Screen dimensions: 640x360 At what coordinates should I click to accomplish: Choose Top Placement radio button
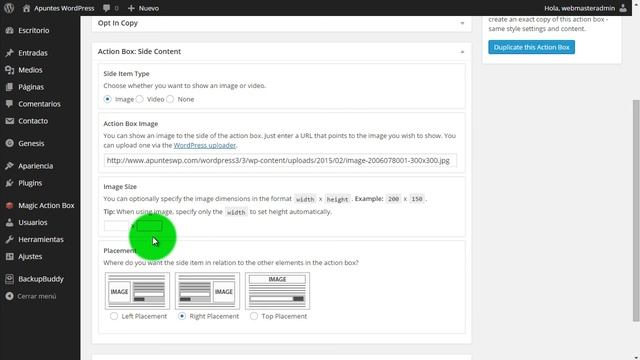[254, 316]
